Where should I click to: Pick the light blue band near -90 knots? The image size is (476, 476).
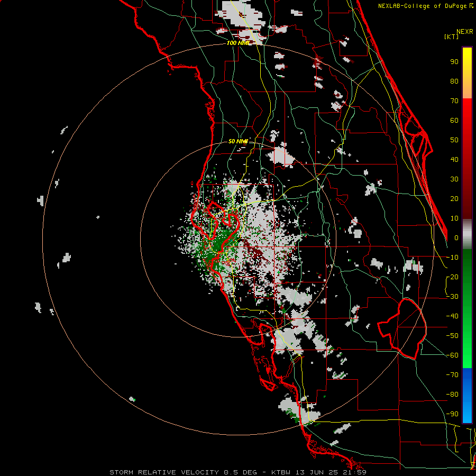[x=467, y=411]
